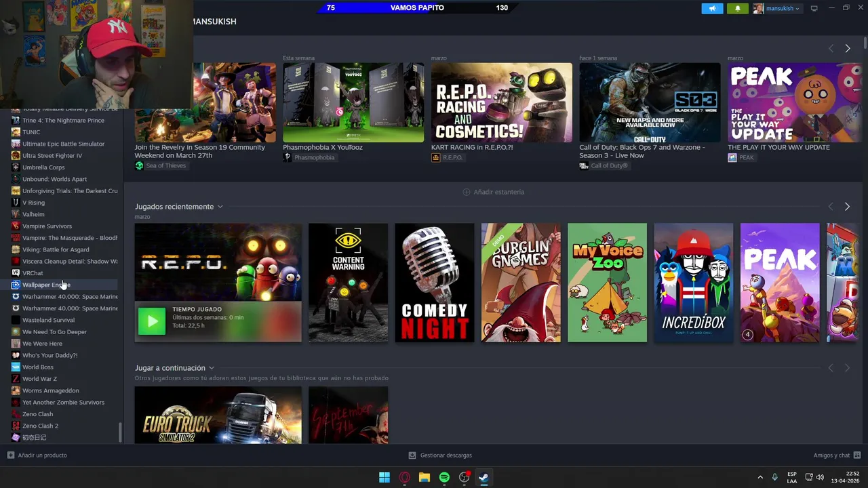Open the Content Warning game cover
This screenshot has height=488, width=868.
pyautogui.click(x=348, y=283)
